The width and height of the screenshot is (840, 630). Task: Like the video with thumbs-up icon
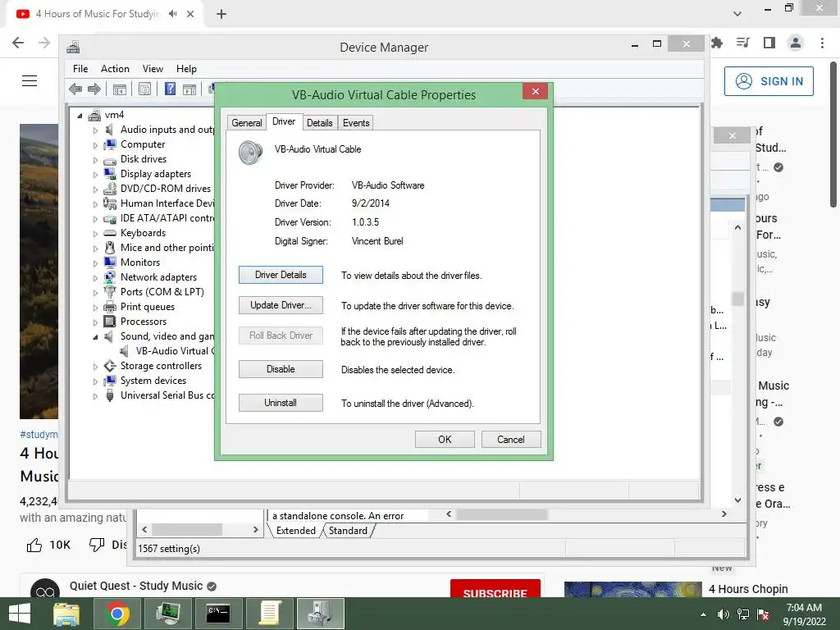34,545
